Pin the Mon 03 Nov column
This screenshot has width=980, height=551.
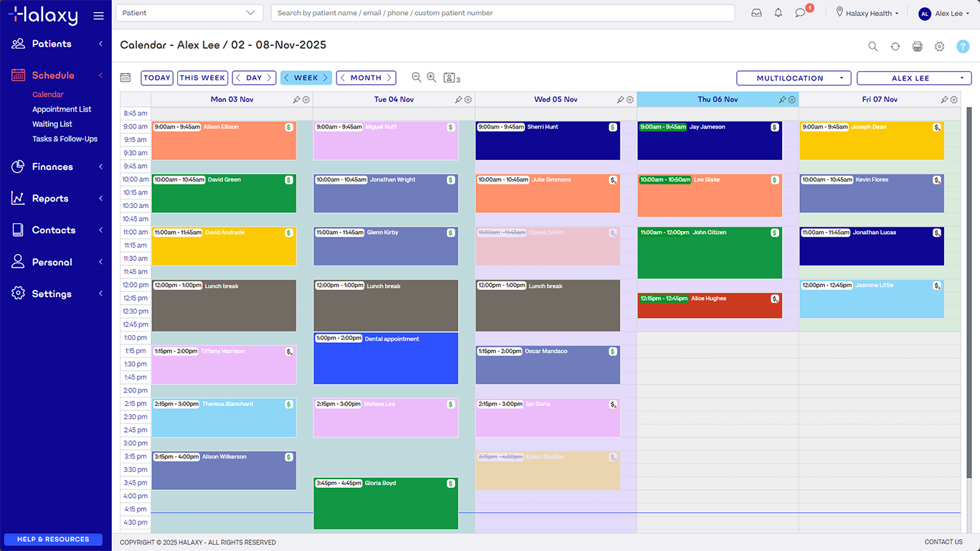(x=297, y=100)
